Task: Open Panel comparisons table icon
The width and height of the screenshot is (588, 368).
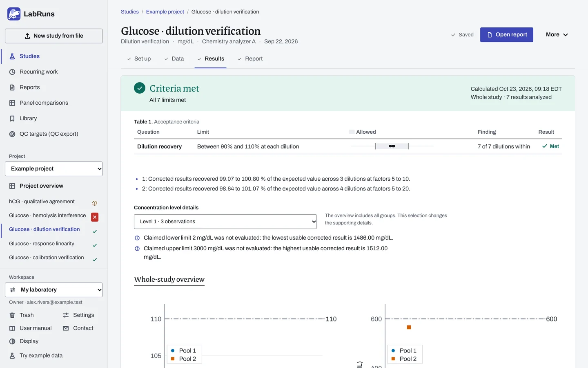Action: [x=12, y=103]
